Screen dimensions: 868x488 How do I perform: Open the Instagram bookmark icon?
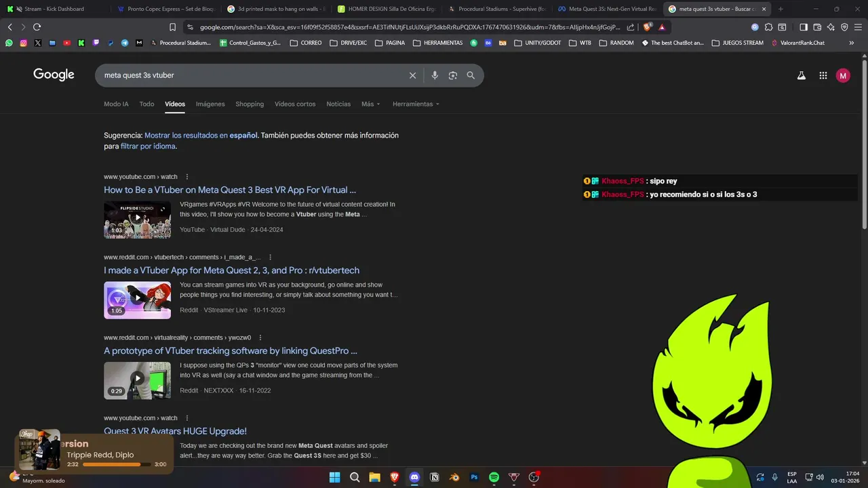pyautogui.click(x=23, y=43)
